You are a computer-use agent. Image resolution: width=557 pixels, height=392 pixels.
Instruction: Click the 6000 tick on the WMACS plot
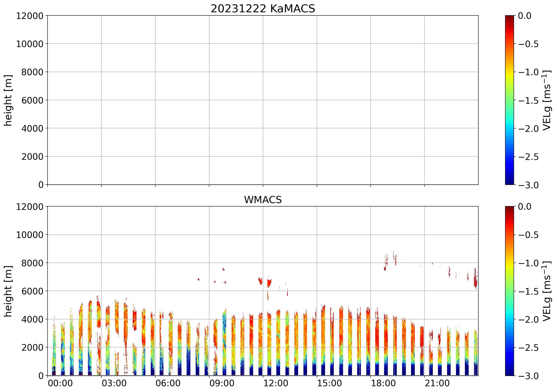click(32, 291)
